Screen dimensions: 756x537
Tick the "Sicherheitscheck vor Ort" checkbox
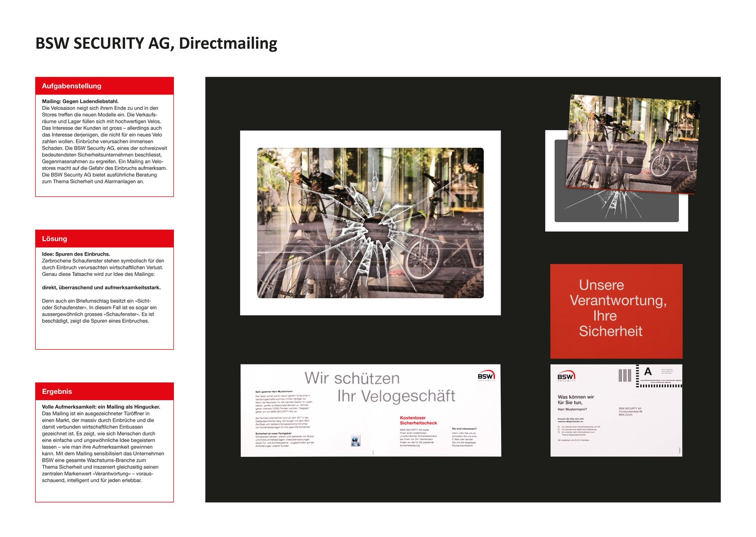[559, 427]
